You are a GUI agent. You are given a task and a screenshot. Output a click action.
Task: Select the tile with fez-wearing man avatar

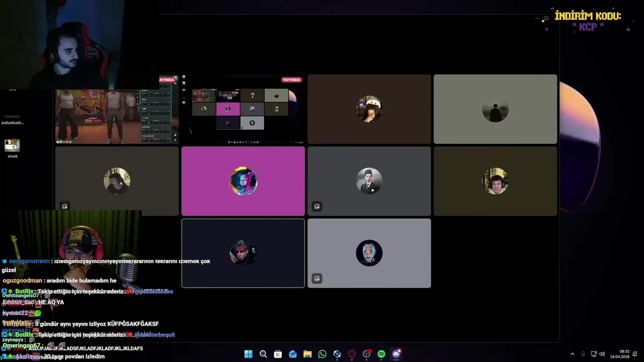pyautogui.click(x=369, y=181)
